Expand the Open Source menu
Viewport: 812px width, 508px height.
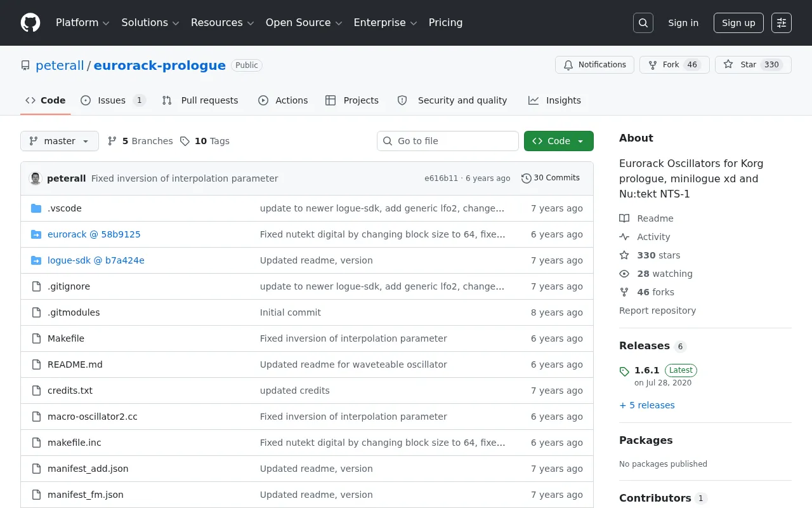coord(304,23)
